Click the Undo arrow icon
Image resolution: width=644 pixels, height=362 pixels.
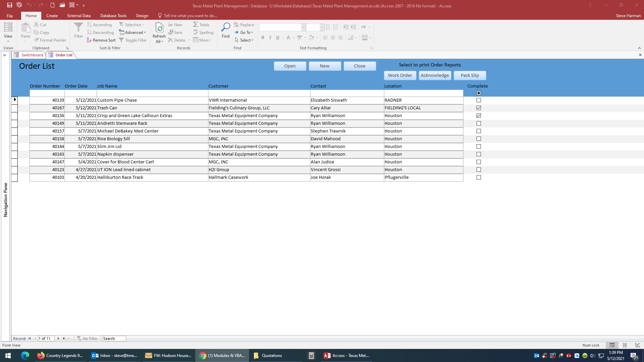point(29,5)
